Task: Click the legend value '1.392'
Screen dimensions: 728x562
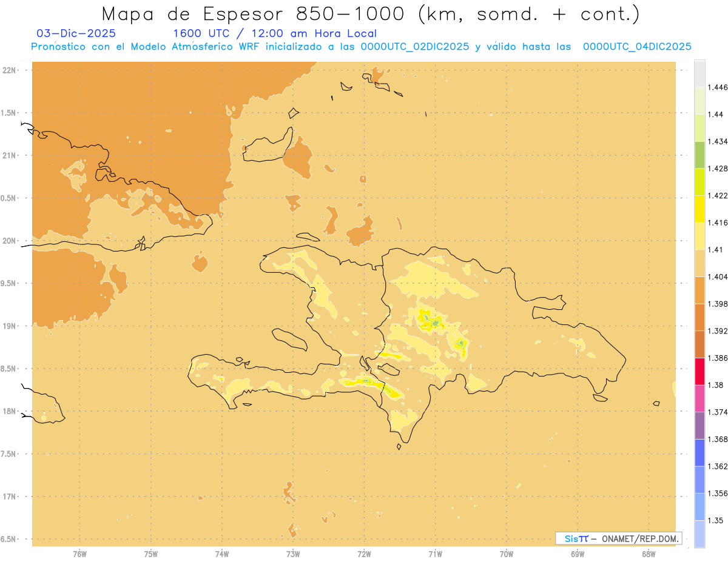Action: point(718,331)
